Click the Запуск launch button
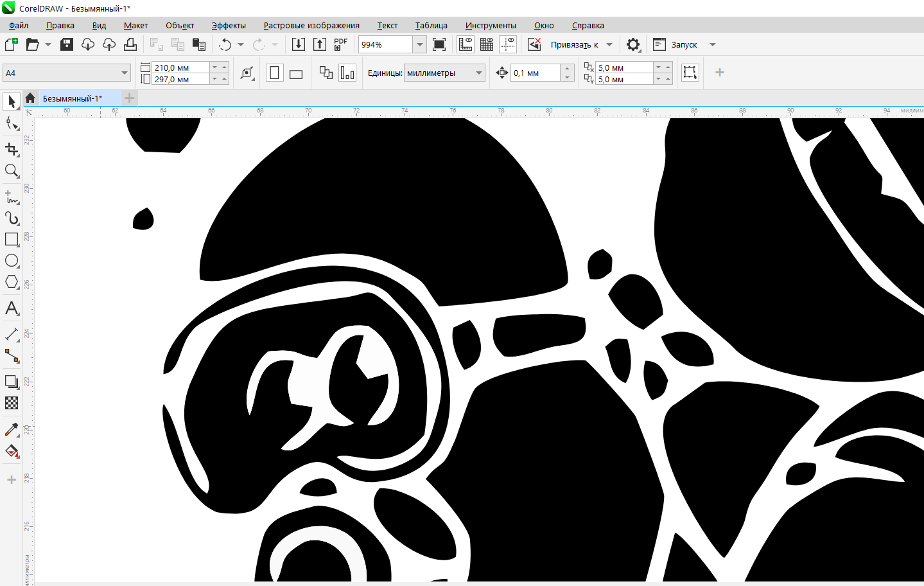The height and width of the screenshot is (586, 924). click(684, 44)
